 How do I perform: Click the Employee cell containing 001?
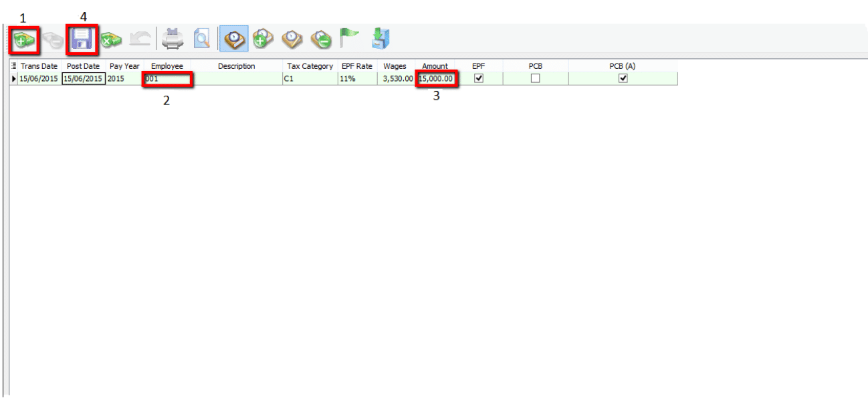[167, 79]
